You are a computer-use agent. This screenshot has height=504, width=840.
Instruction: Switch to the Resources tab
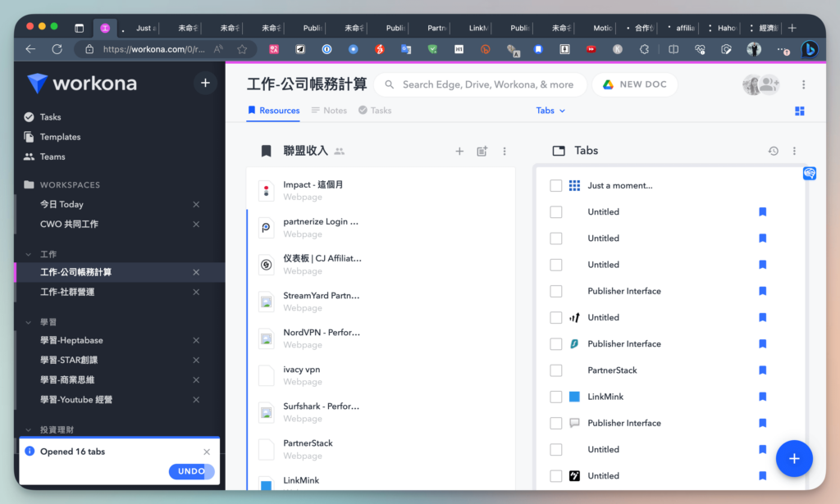273,110
